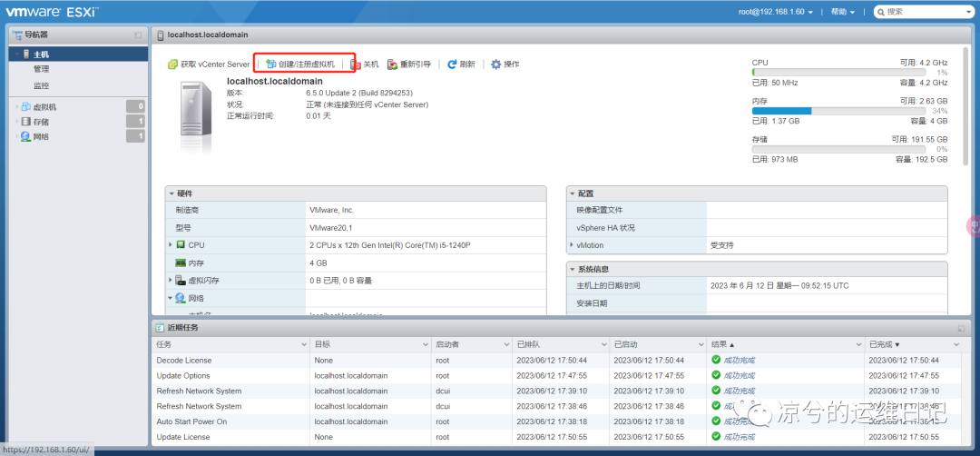
Task: Select the Auto Start Power On task
Action: (557, 421)
